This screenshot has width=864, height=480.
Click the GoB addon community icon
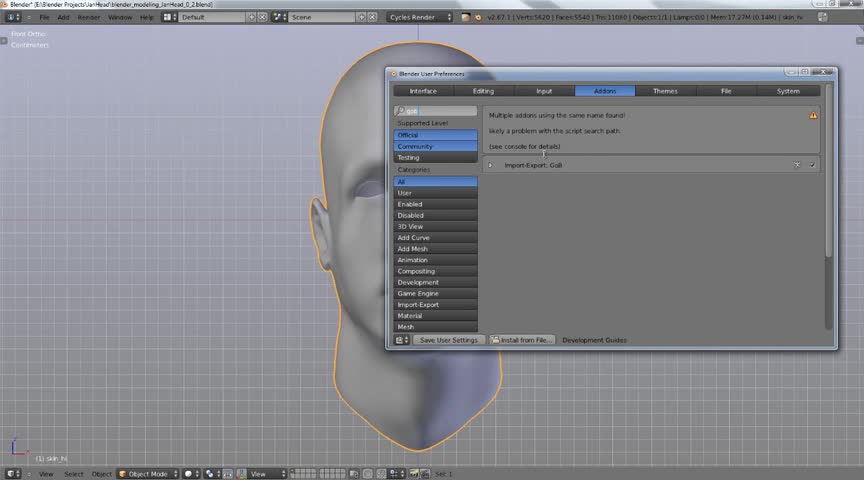point(797,165)
